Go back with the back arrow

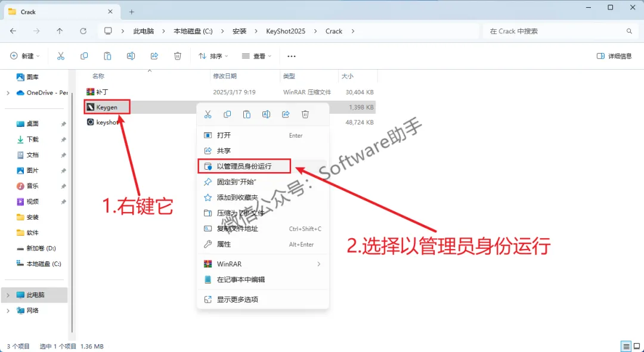click(x=13, y=31)
